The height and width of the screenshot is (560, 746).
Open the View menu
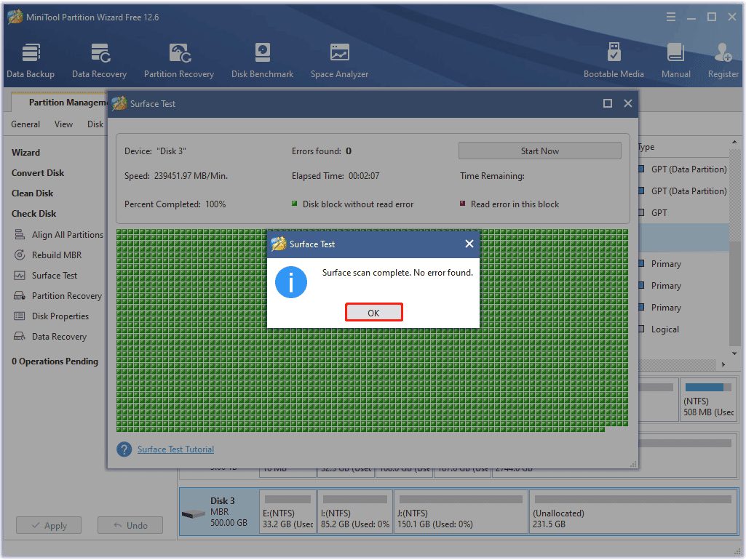[x=63, y=124]
